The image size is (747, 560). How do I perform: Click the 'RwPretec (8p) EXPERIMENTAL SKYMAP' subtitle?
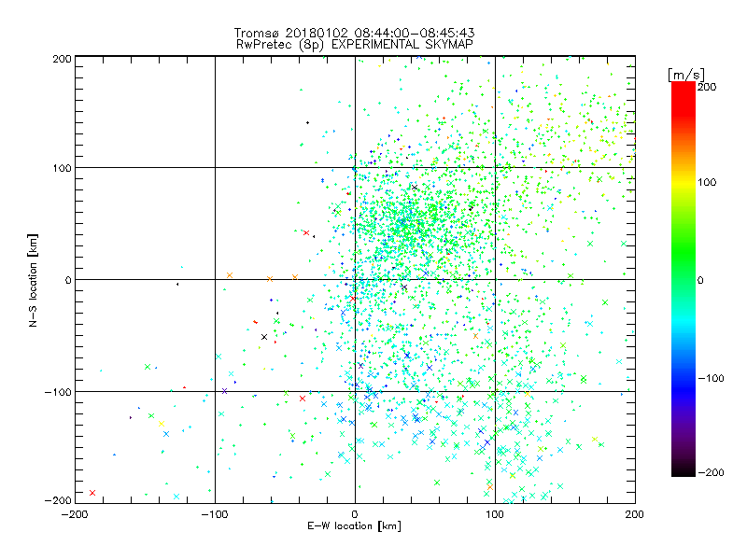coord(355,44)
